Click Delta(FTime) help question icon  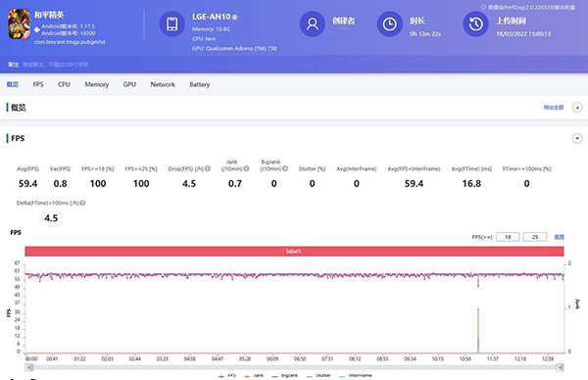pyautogui.click(x=82, y=203)
